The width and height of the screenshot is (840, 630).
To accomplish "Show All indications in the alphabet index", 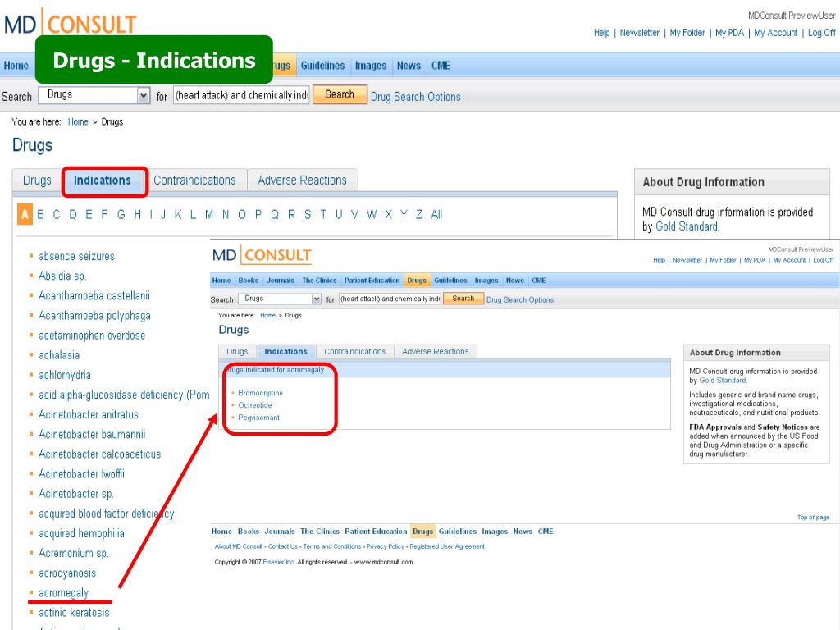I will click(x=436, y=215).
